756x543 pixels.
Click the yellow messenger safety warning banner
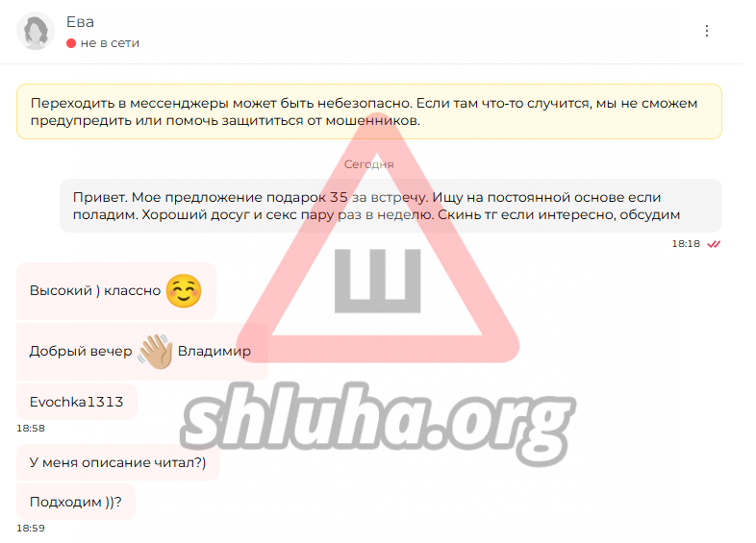click(x=369, y=111)
